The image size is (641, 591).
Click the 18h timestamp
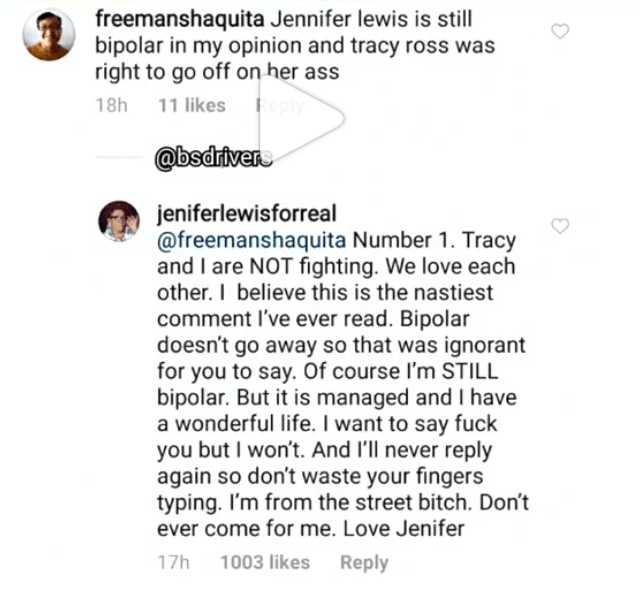112,105
